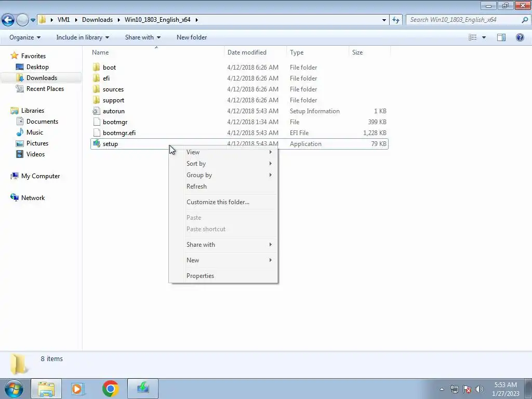The width and height of the screenshot is (532, 399).
Task: Sort by the Size column header
Action: pos(357,52)
